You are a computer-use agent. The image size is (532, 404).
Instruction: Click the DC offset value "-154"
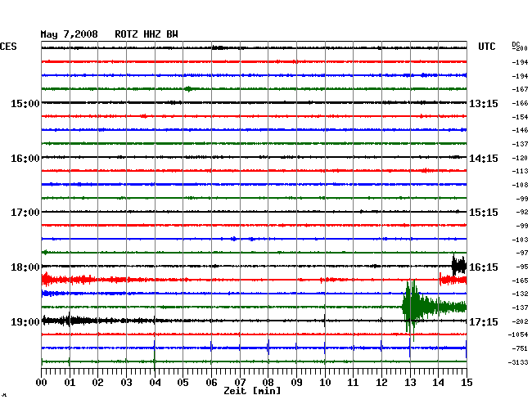pos(520,117)
